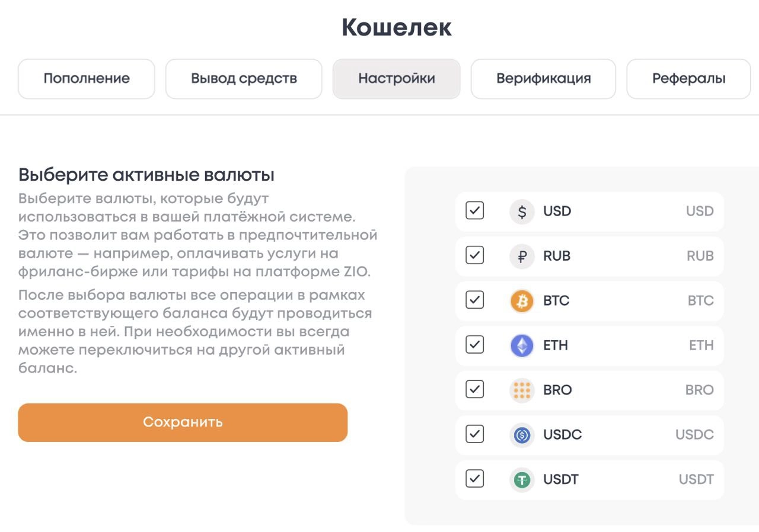Image resolution: width=759 pixels, height=532 pixels.
Task: Click the Ethereum diamond icon
Action: pos(522,345)
